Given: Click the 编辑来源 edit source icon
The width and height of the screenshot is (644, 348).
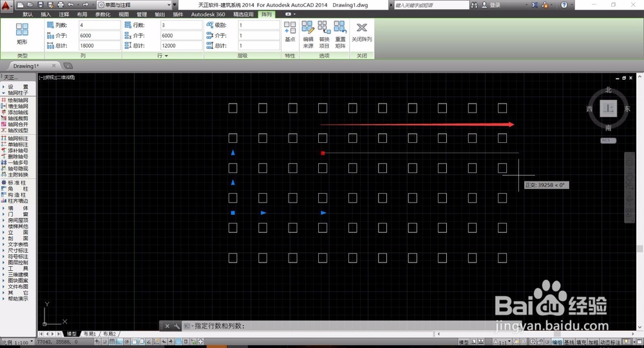Looking at the screenshot, I should coord(308,35).
